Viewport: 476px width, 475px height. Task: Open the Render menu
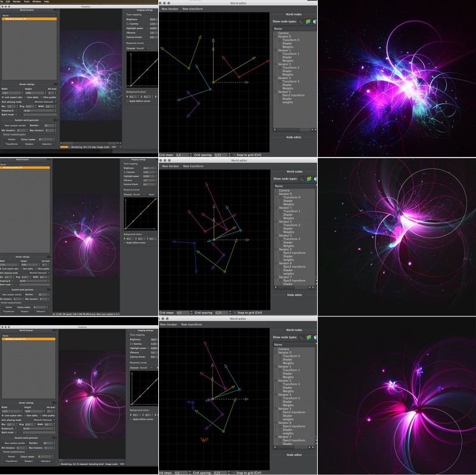click(17, 2)
